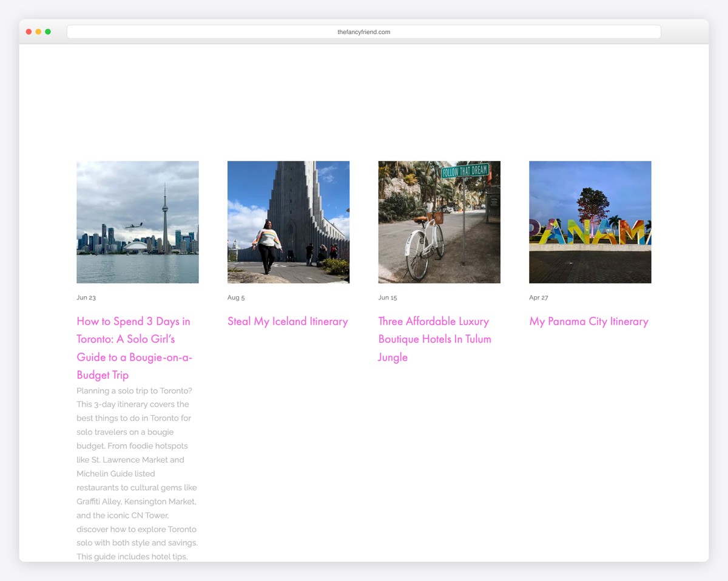The image size is (728, 581).
Task: Open the Tulum boutique hotels article
Action: (x=434, y=339)
